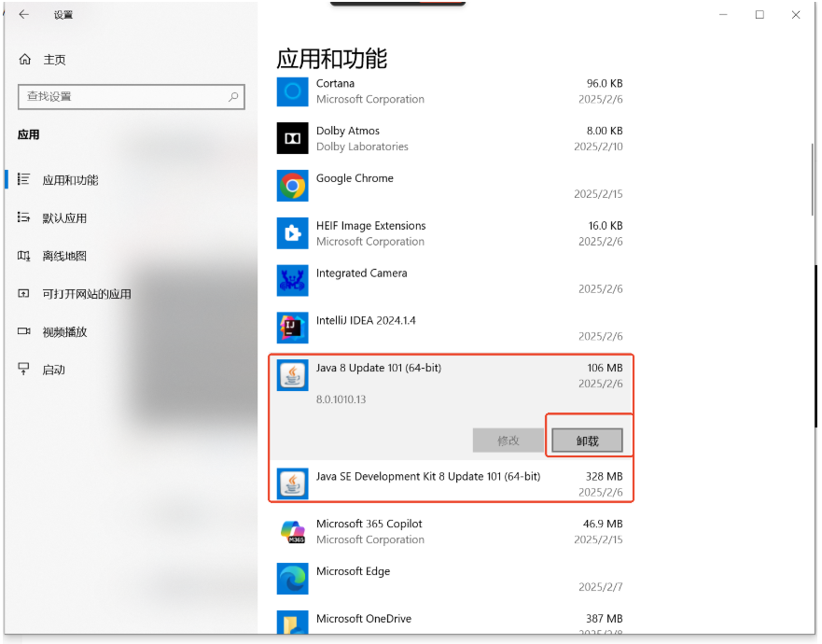Viewport: 822px width, 644px height.
Task: Click the Java SE Development Kit icon
Action: coord(293,484)
